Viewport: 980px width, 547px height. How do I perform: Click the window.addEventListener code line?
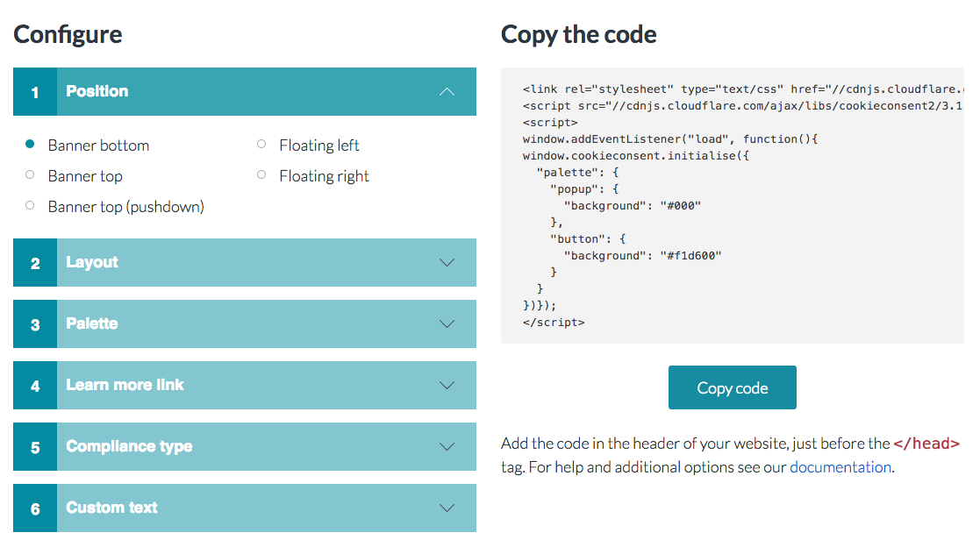(x=670, y=139)
